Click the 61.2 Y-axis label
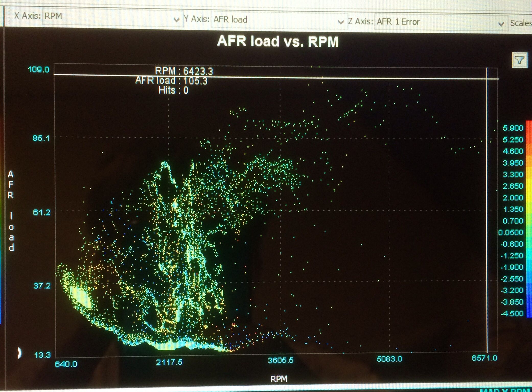The image size is (532, 392). coord(42,212)
